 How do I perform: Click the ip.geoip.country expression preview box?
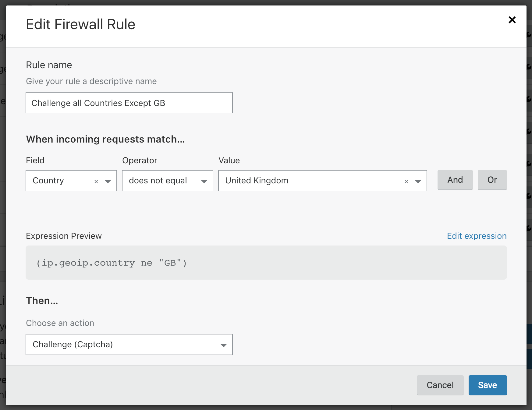point(266,263)
